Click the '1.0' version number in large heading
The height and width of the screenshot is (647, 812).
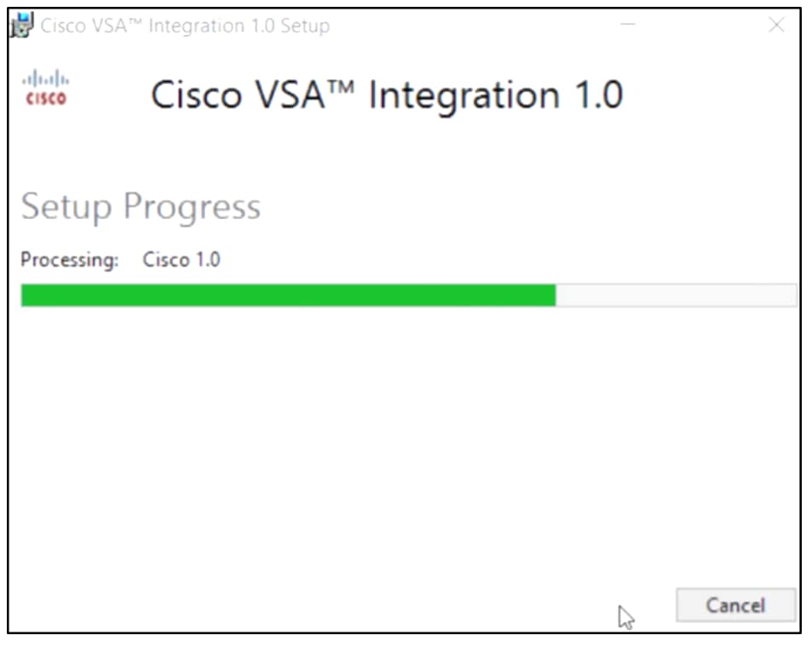pyautogui.click(x=599, y=95)
